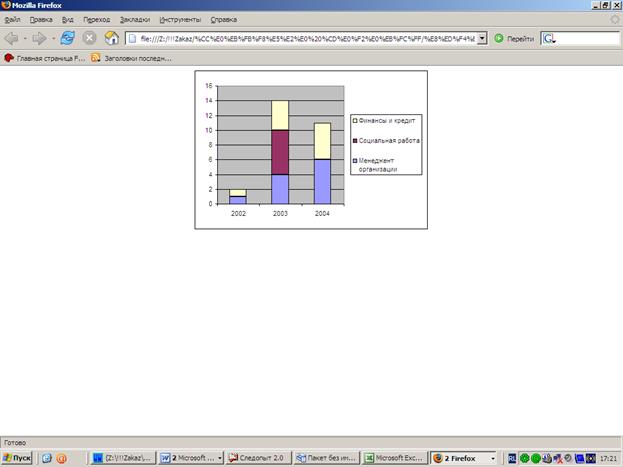Click the Back navigation arrow

pos(11,39)
